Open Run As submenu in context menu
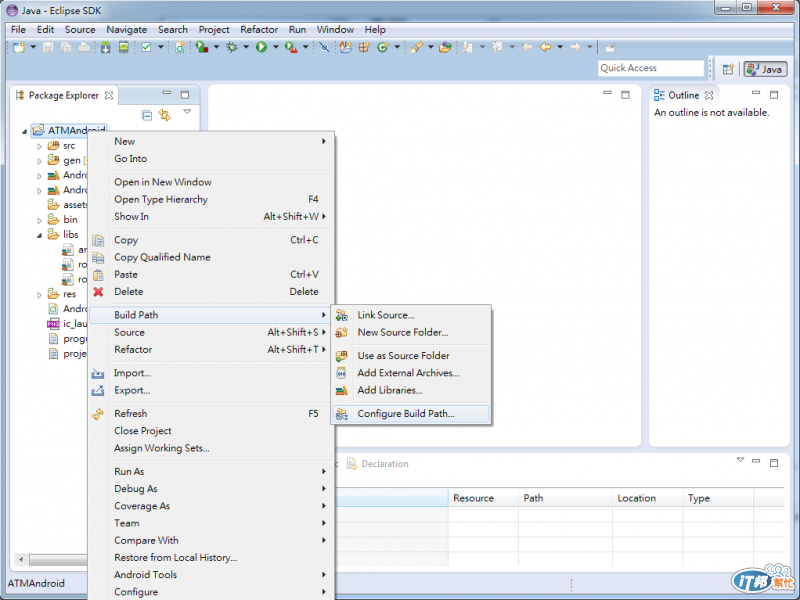800x600 pixels. pos(212,471)
